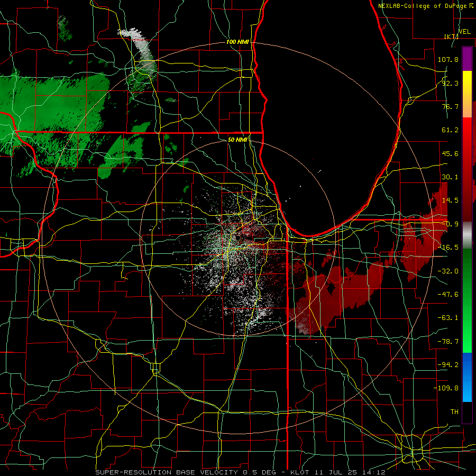Screen dimensions: 476x476
Task: Click the [KT] units label
Action: coord(451,36)
